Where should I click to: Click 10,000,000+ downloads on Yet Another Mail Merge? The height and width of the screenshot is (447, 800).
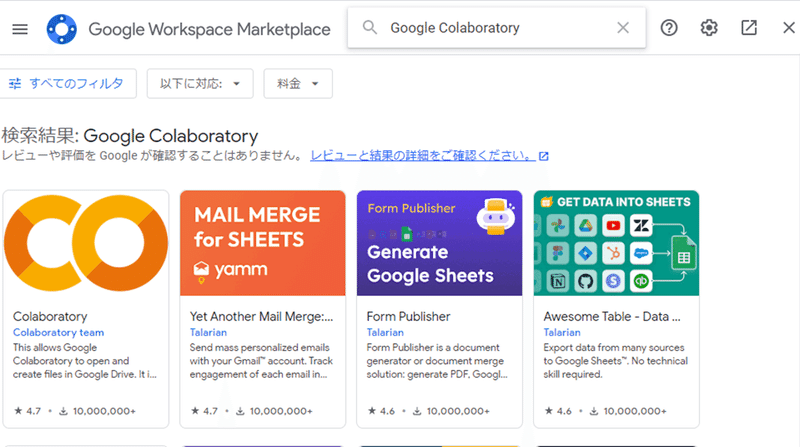click(274, 411)
